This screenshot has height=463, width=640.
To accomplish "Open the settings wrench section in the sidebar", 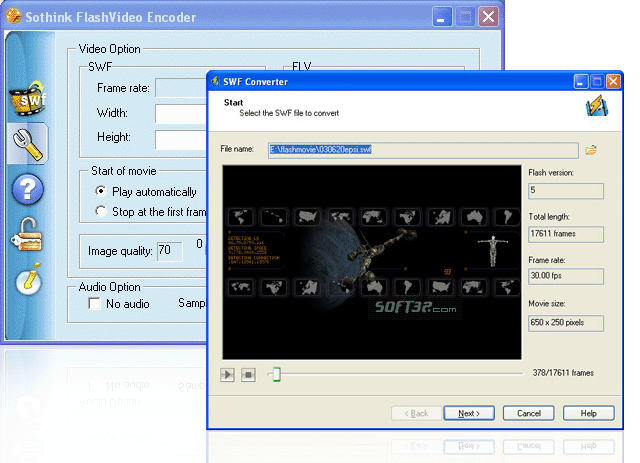I will 28,145.
